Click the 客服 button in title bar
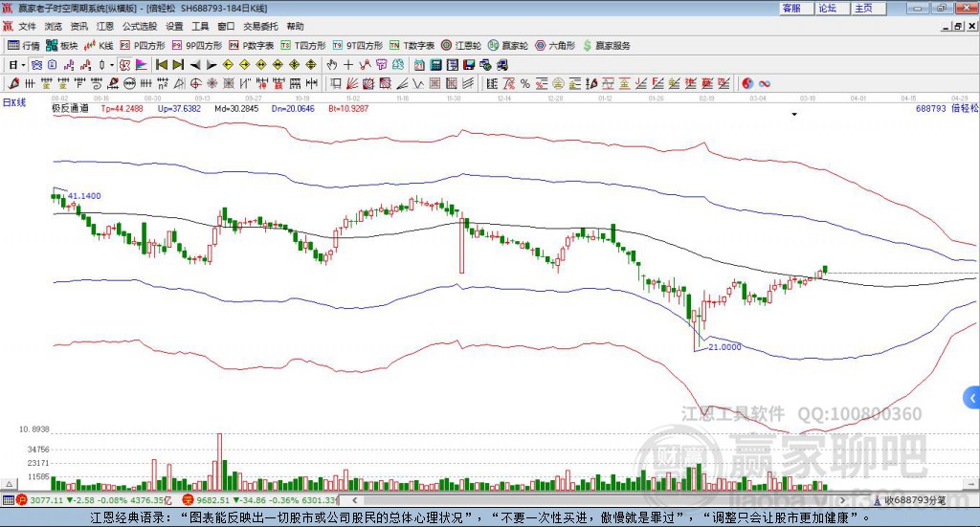 (796, 8)
